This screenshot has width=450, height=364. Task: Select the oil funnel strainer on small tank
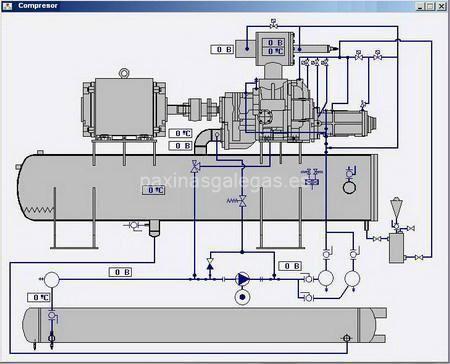[x=396, y=207]
